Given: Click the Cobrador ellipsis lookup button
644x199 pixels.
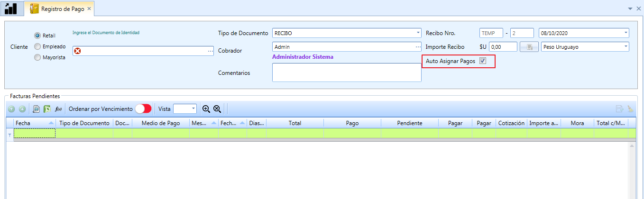Looking at the screenshot, I should coord(418,47).
